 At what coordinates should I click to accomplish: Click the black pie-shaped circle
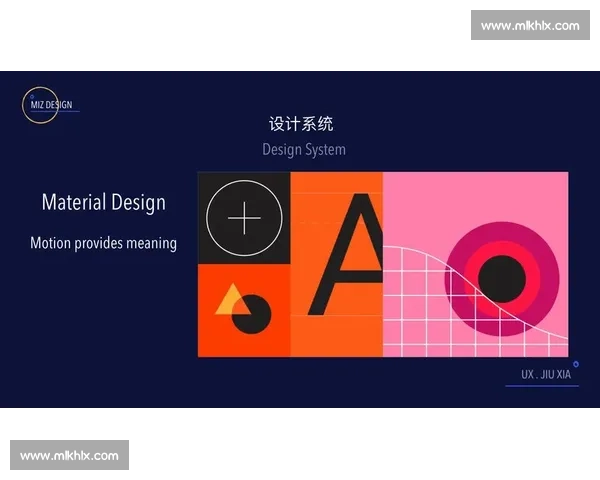pyautogui.click(x=253, y=315)
